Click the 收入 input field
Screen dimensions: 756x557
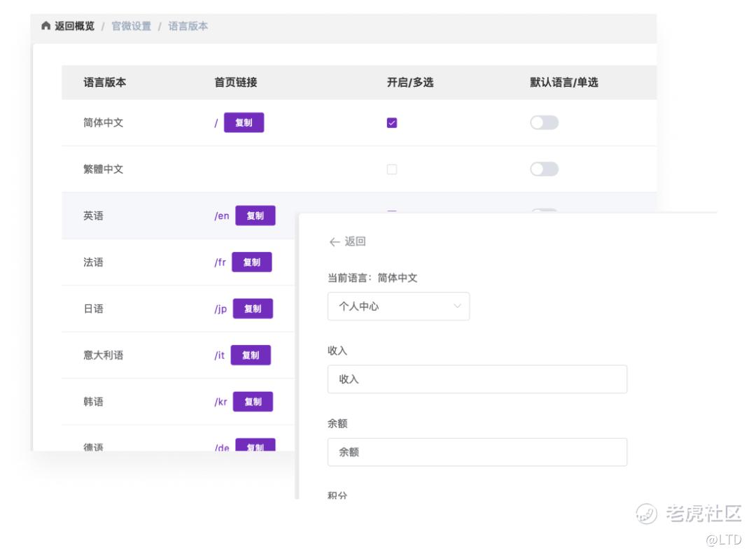tap(477, 379)
